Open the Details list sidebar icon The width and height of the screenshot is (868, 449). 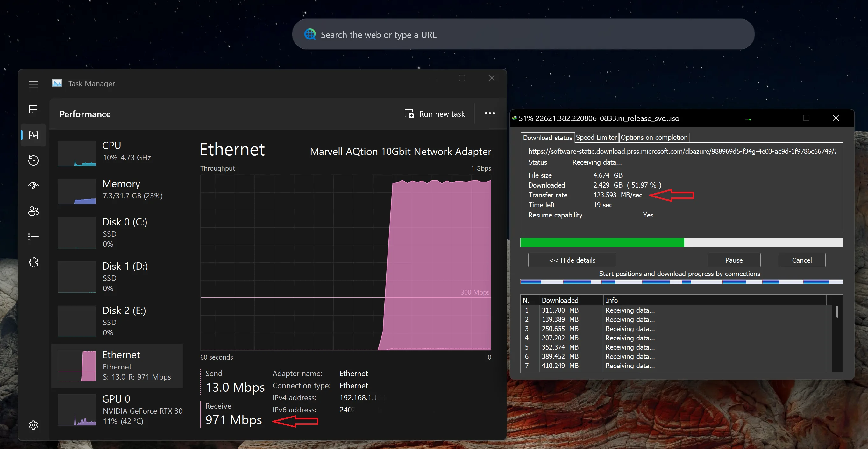(x=33, y=237)
